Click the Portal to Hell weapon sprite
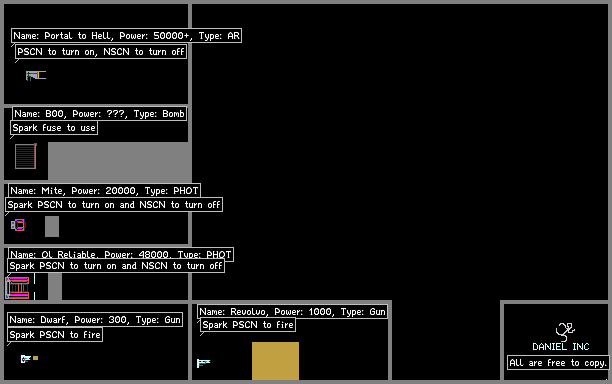 coord(36,75)
